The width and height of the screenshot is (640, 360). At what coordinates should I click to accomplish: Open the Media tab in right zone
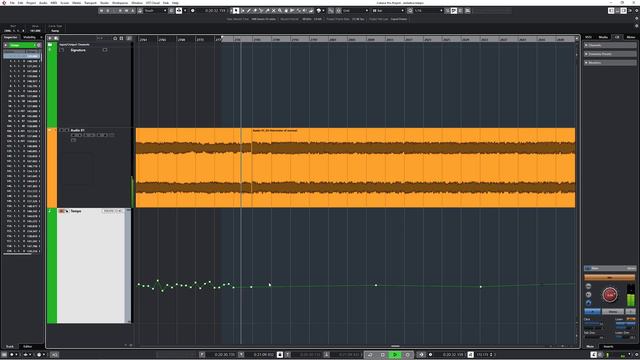pyautogui.click(x=603, y=37)
